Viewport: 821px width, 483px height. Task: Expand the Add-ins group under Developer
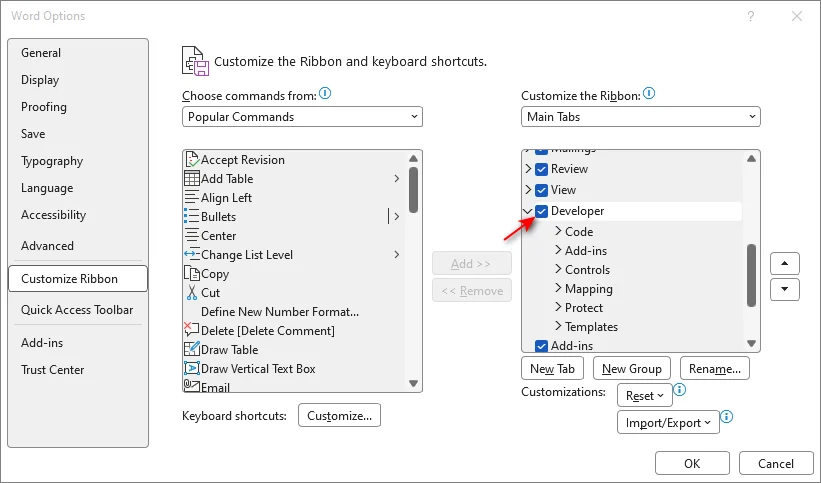(558, 250)
